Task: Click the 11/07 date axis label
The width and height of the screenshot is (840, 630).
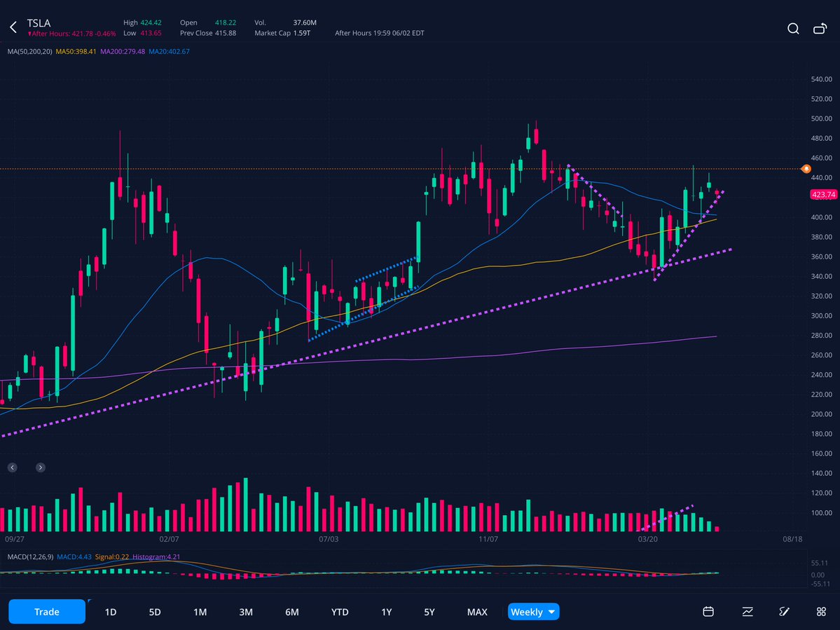Action: click(x=488, y=539)
